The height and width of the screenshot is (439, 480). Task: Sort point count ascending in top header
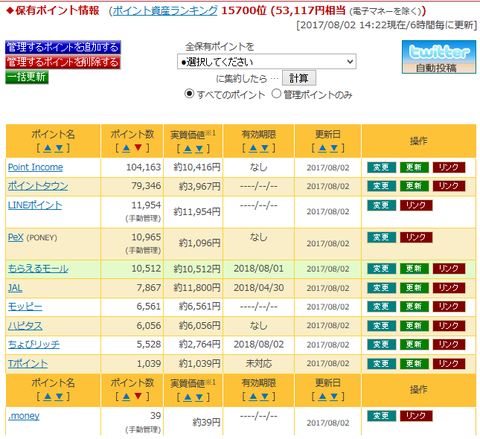126,148
